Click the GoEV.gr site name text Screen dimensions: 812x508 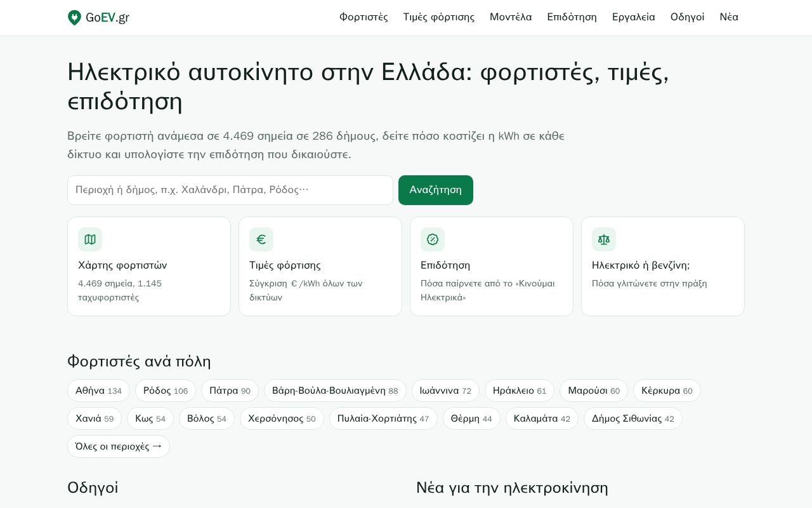[107, 18]
